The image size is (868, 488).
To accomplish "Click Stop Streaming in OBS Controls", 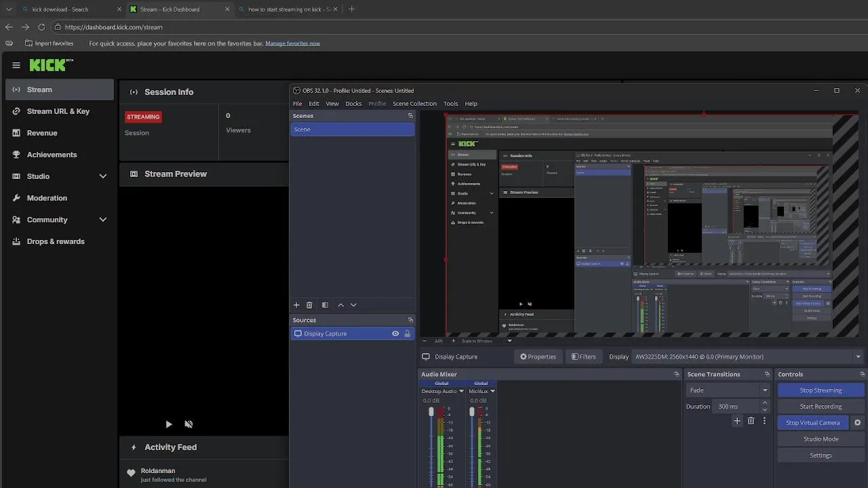I will click(821, 390).
